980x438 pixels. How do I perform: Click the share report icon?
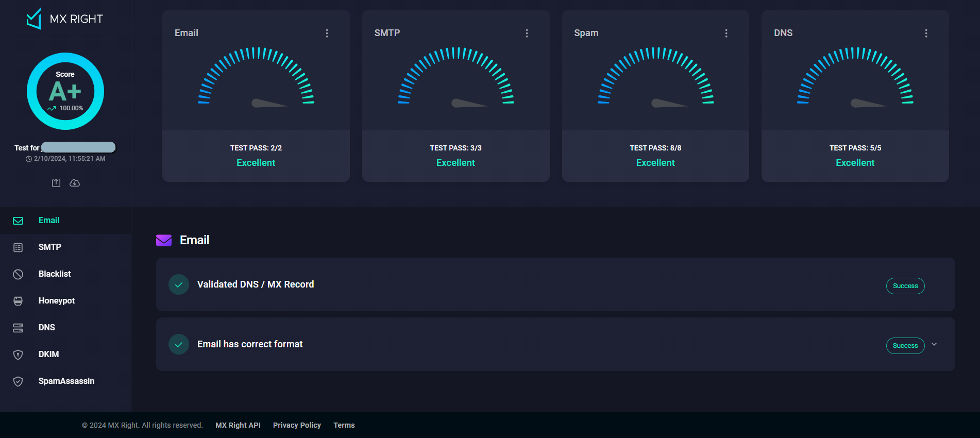[56, 183]
